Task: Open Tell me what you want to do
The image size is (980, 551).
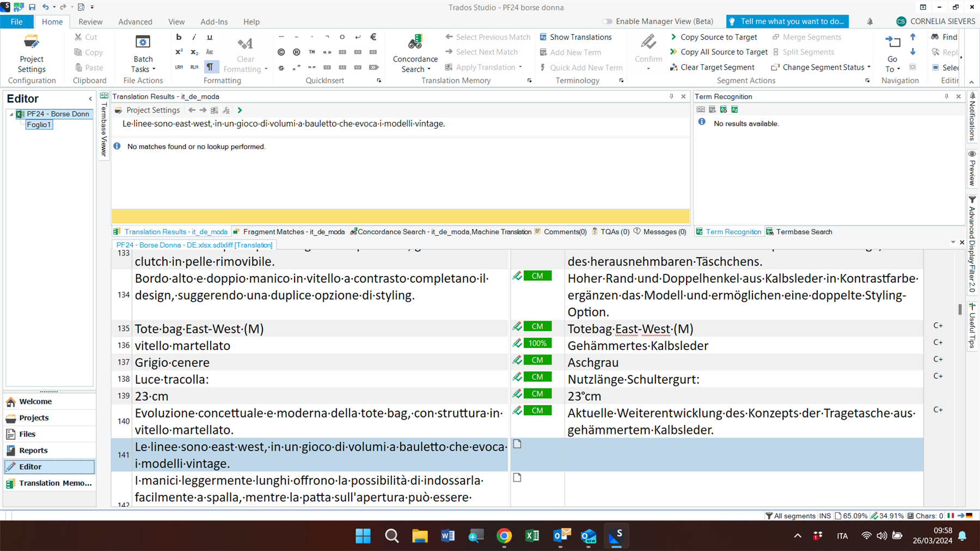Action: tap(787, 21)
